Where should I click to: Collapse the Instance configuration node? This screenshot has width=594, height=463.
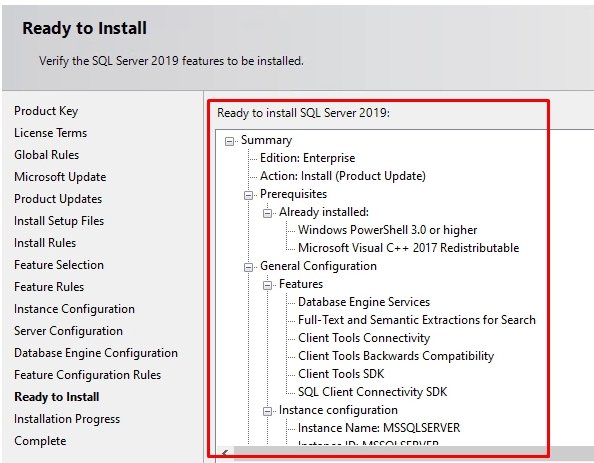pyautogui.click(x=267, y=411)
